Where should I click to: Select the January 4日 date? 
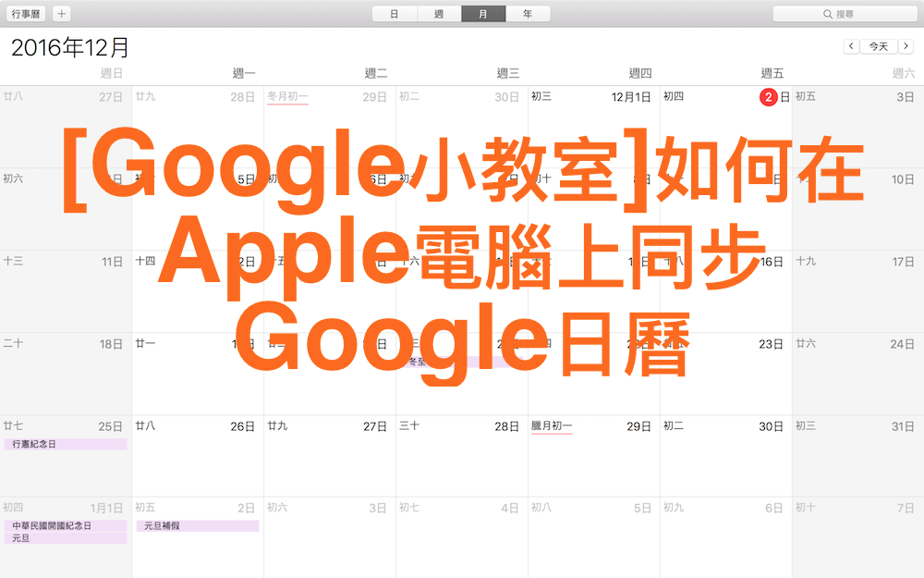click(x=510, y=508)
